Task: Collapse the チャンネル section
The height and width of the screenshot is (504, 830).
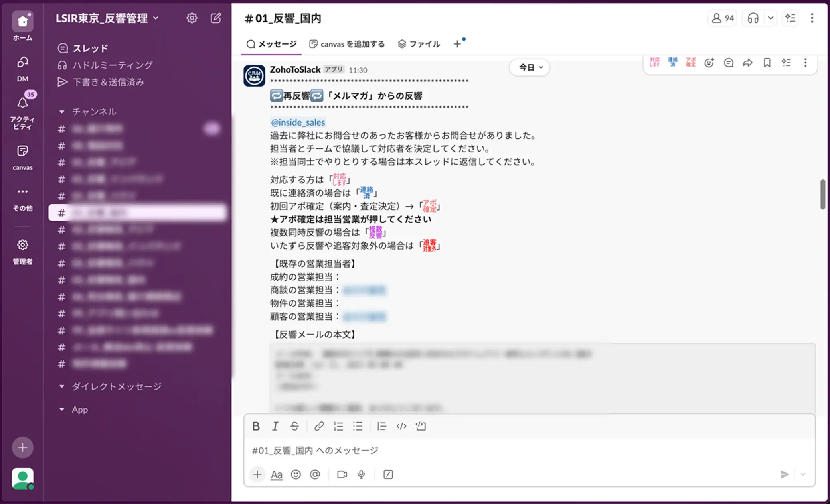Action: [62, 112]
